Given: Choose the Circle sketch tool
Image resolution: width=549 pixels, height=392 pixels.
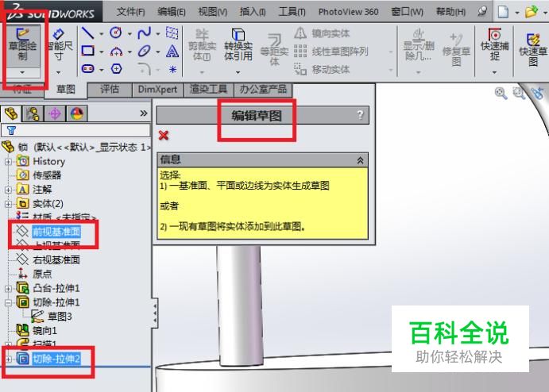Looking at the screenshot, I should (115, 33).
